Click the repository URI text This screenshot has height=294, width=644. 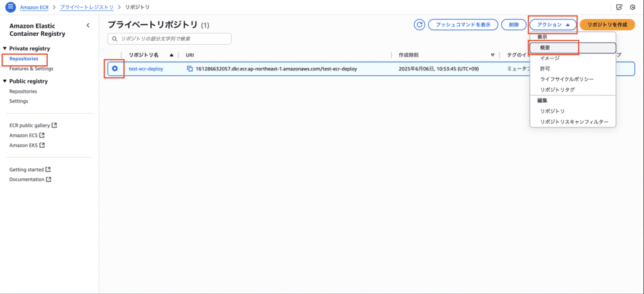point(277,69)
